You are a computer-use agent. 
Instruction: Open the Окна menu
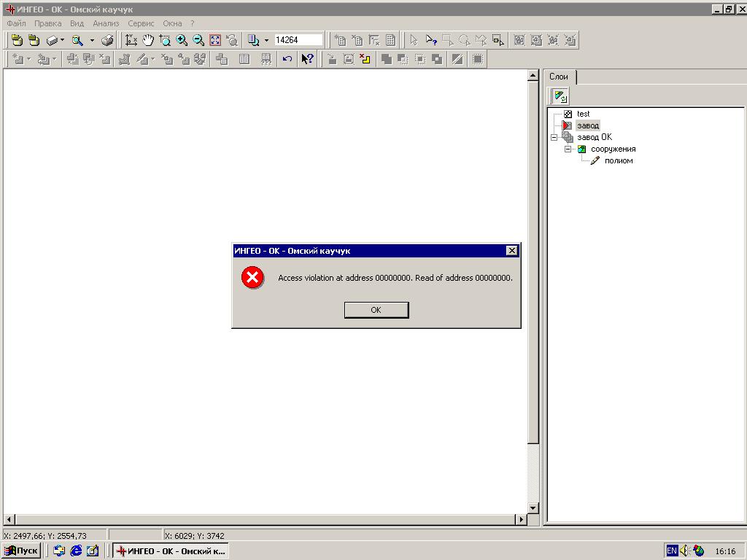pos(172,23)
